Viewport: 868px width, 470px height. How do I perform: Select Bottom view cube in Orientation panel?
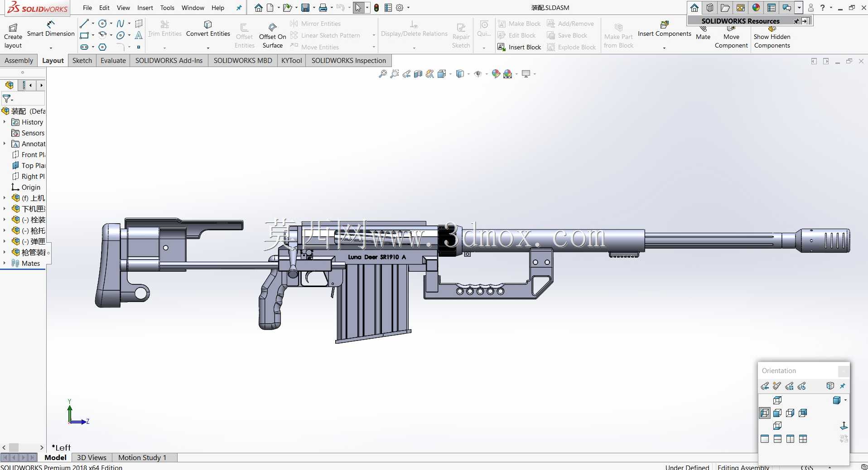click(x=777, y=426)
